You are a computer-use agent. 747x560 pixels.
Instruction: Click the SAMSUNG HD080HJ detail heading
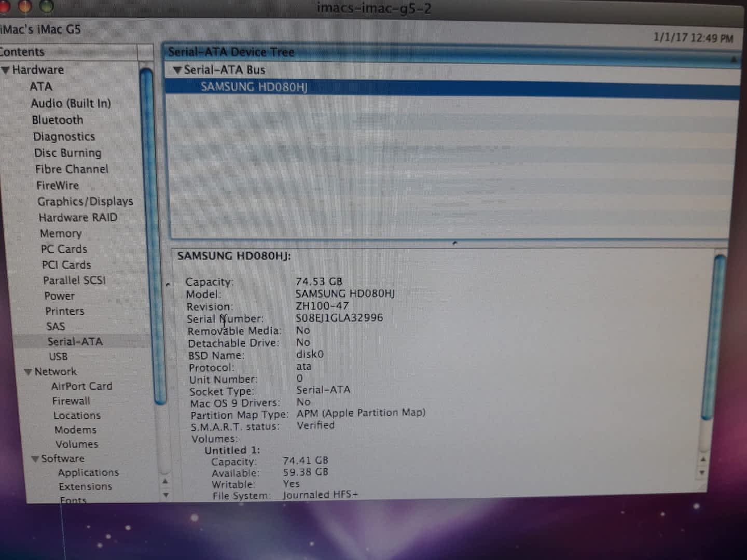234,256
